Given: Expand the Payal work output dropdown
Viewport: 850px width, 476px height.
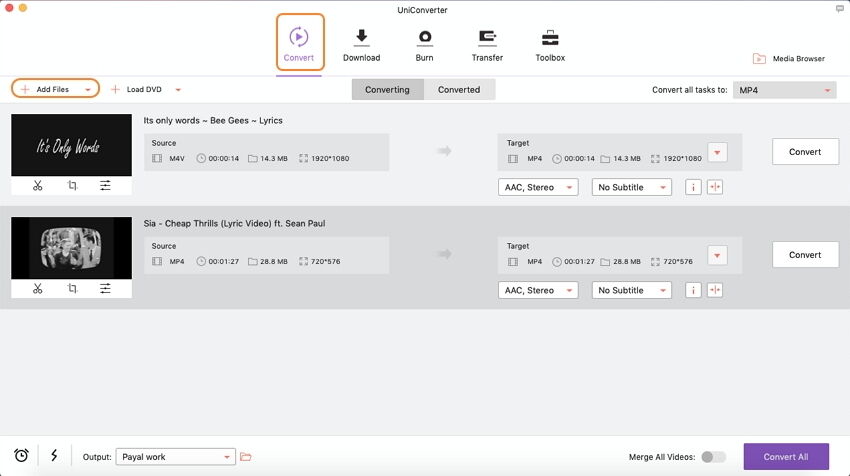Looking at the screenshot, I should tap(175, 457).
